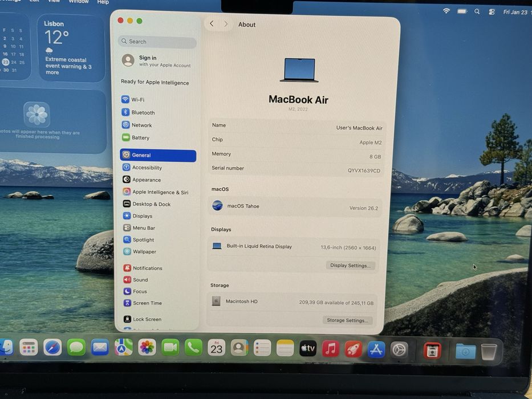Select General in the sidebar
532x399 pixels.
click(158, 155)
